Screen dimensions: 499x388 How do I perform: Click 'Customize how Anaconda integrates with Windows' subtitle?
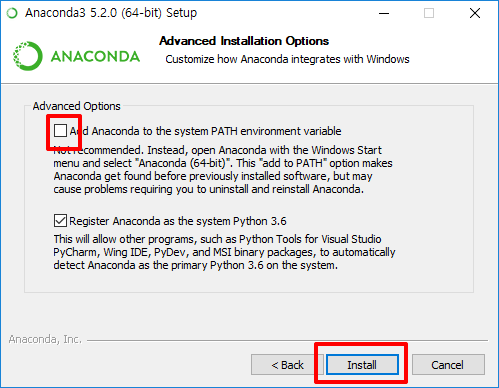[287, 59]
